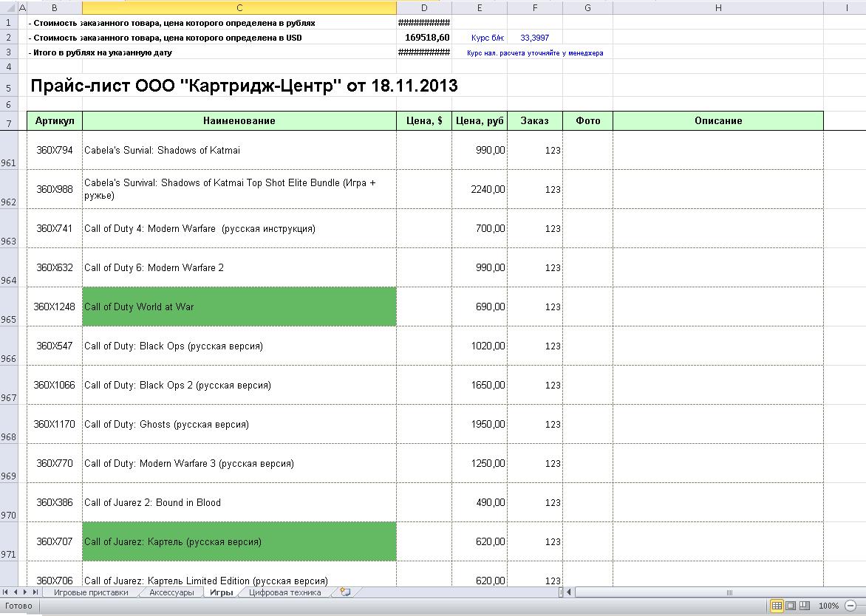This screenshot has height=616, width=866.
Task: Select column E header
Action: tap(480, 7)
